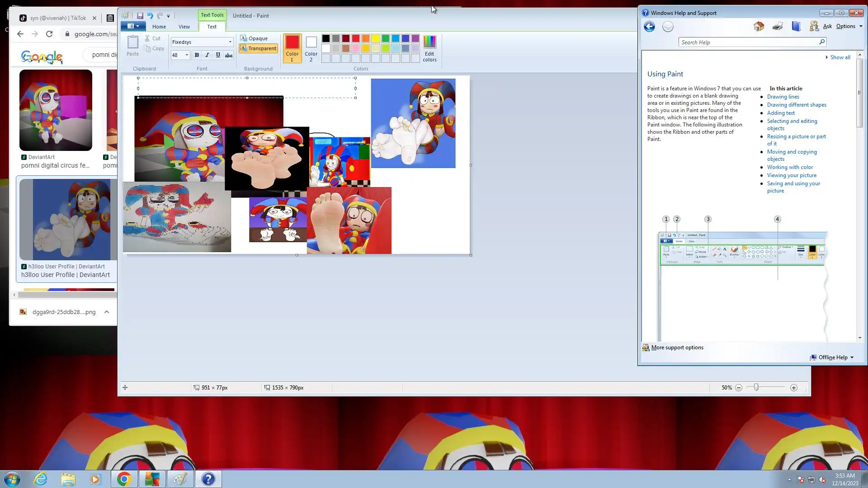Open the Adding text help link

(781, 113)
